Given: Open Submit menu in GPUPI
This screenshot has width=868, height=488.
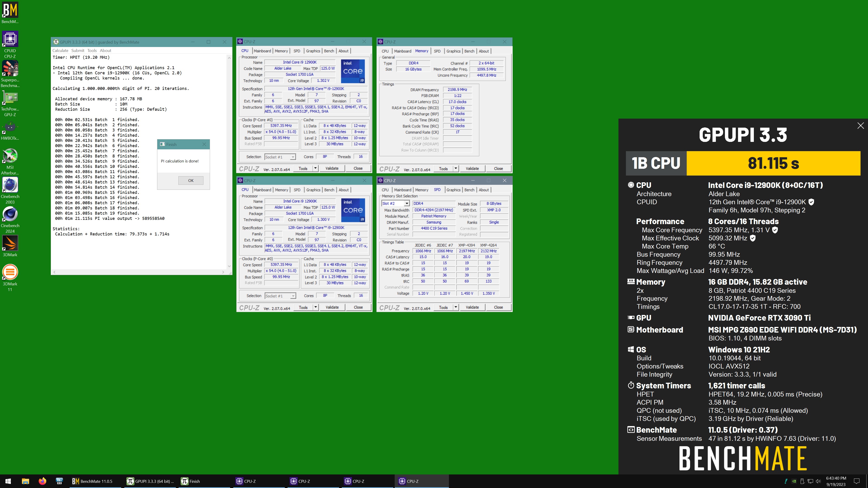Looking at the screenshot, I should [78, 51].
